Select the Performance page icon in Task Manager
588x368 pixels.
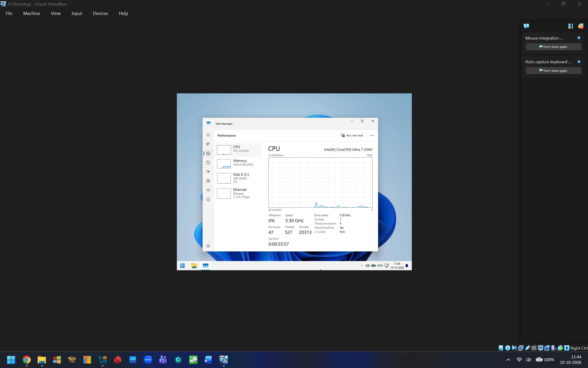(208, 153)
